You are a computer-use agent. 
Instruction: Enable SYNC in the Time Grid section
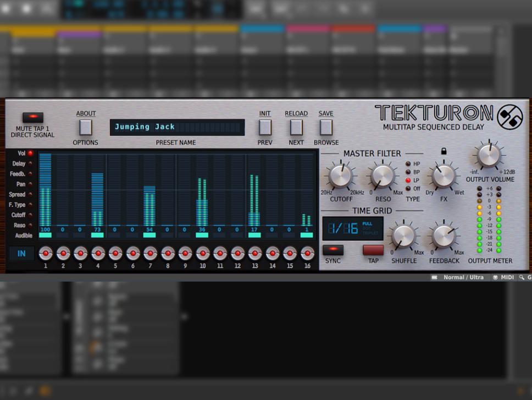pyautogui.click(x=332, y=251)
